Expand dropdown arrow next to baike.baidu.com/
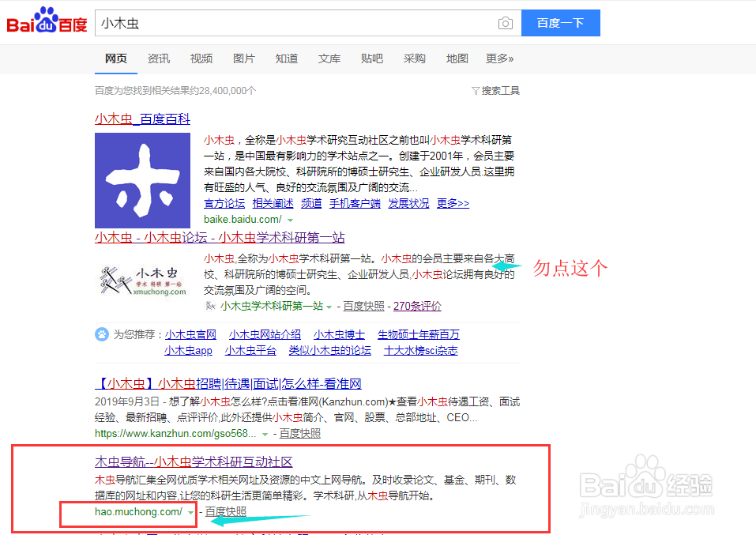The width and height of the screenshot is (756, 535). 290,220
